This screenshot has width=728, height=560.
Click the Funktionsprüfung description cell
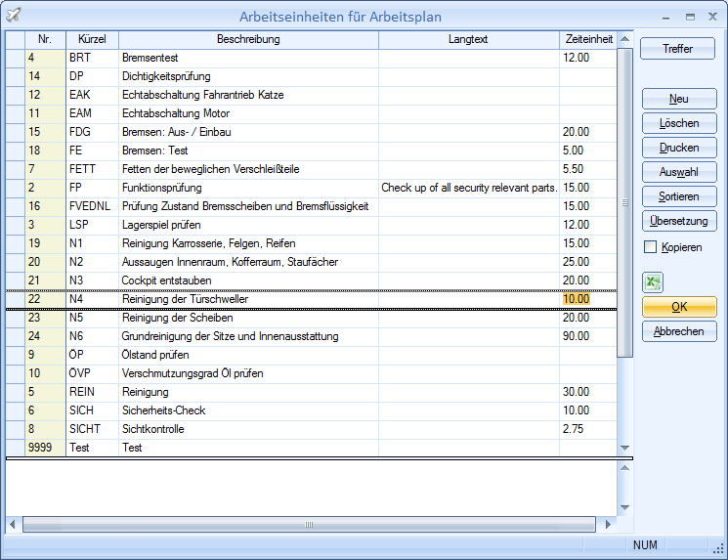pos(248,188)
